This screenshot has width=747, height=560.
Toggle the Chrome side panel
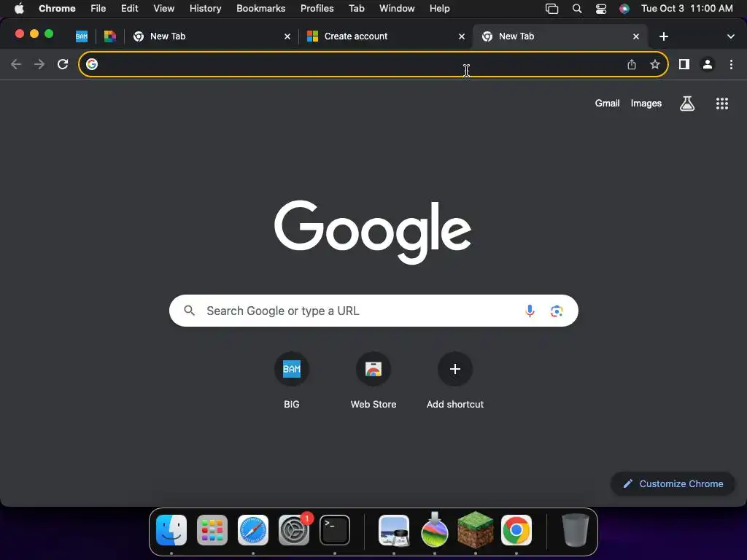pyautogui.click(x=684, y=64)
